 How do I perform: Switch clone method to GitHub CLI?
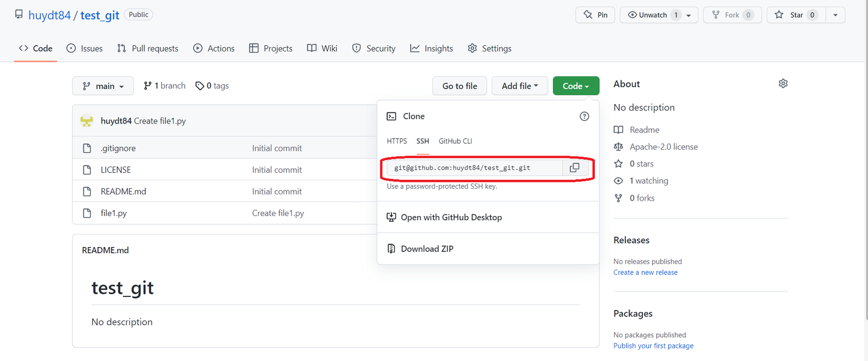pyautogui.click(x=456, y=141)
